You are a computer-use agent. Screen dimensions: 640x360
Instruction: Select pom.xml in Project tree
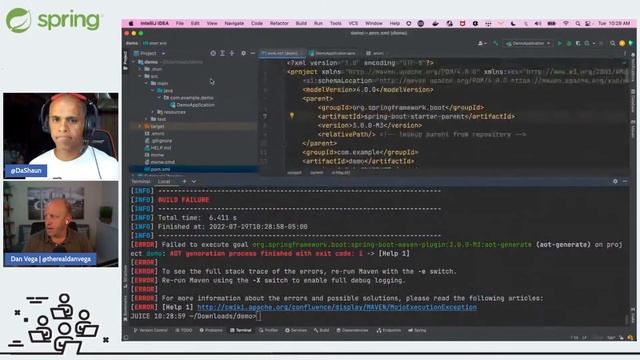[160, 169]
